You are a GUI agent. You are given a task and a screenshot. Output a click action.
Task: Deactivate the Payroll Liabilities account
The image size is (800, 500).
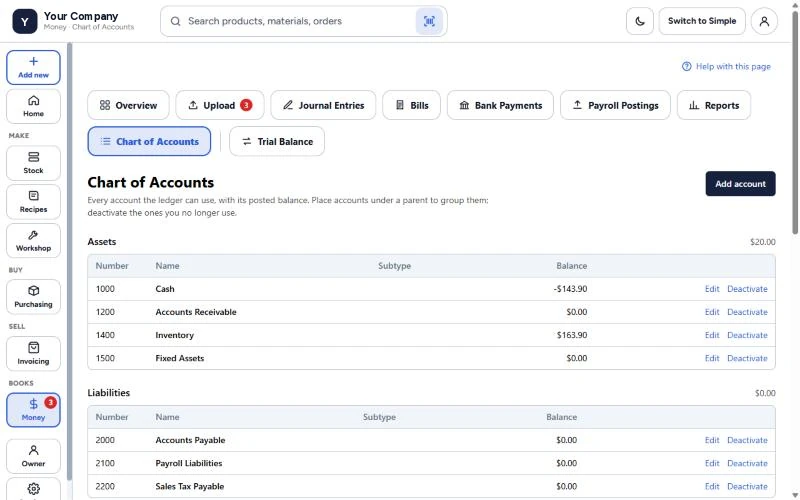747,463
